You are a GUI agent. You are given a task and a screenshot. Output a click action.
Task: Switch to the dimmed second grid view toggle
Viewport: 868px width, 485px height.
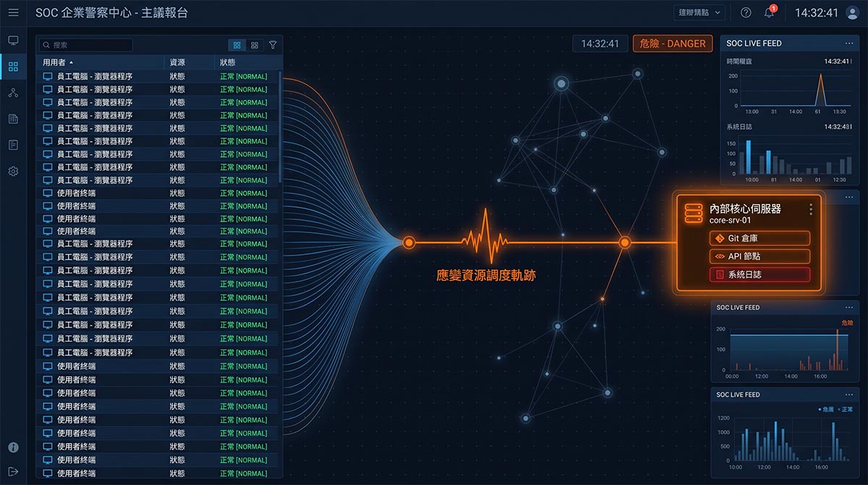(x=255, y=45)
